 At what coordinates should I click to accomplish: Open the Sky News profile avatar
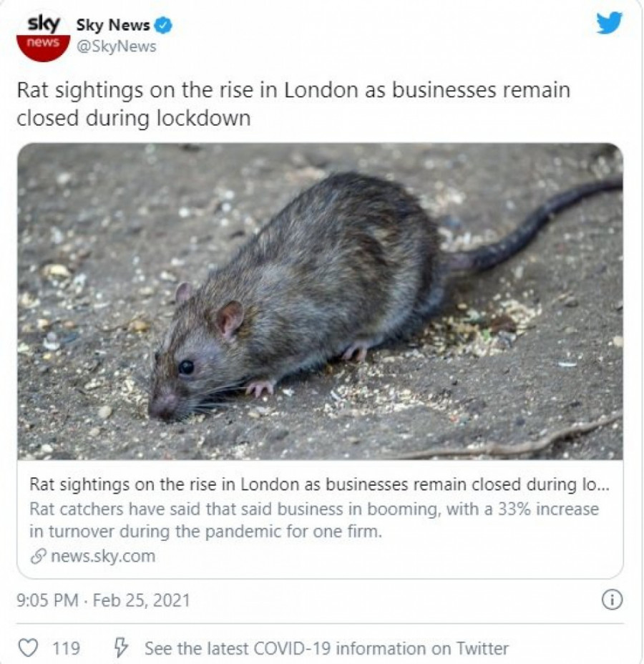tap(43, 36)
